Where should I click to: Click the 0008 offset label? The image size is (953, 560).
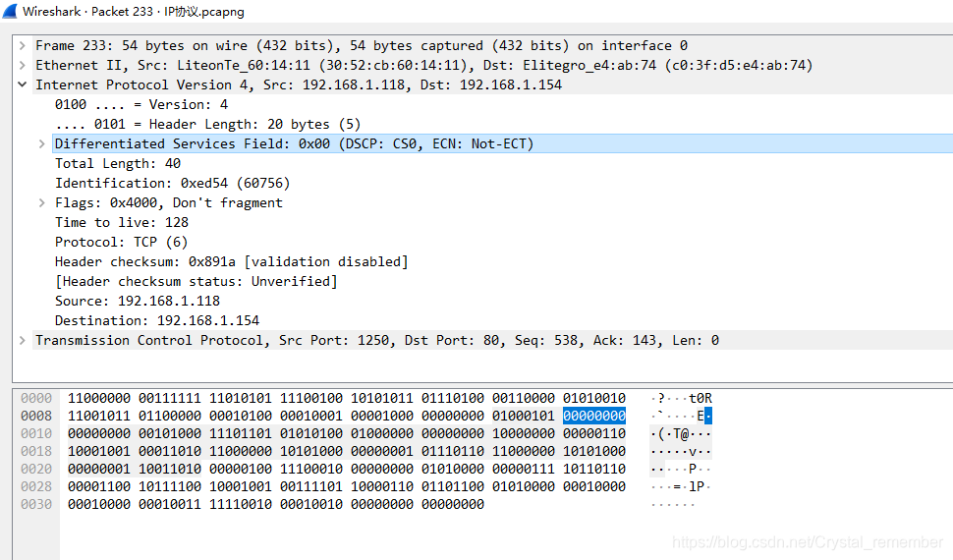[x=36, y=416]
